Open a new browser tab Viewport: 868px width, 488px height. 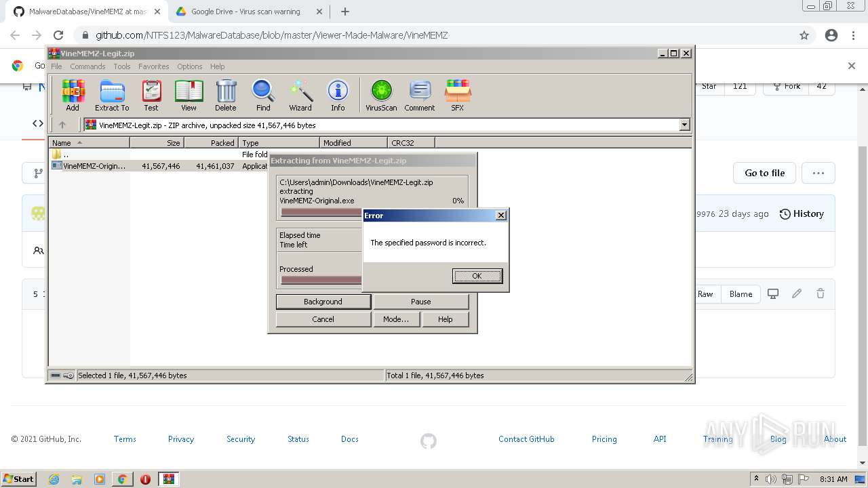pyautogui.click(x=345, y=12)
